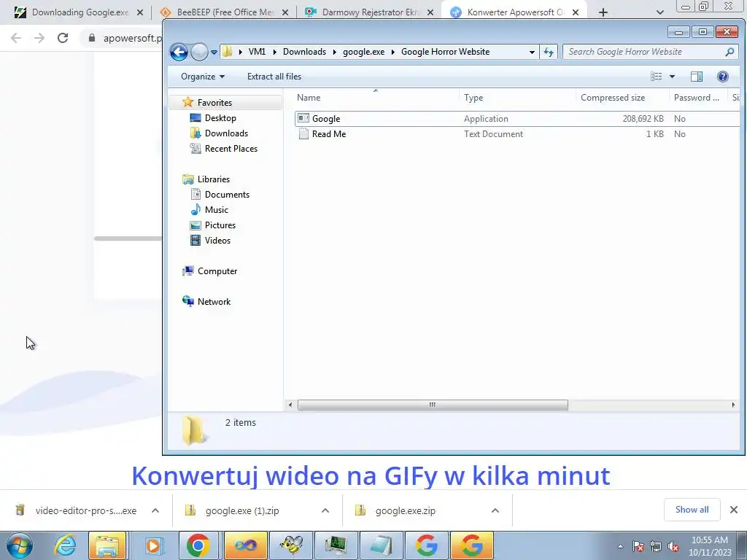This screenshot has width=747, height=560.
Task: Open Recent Places in the navigation pane
Action: [231, 149]
